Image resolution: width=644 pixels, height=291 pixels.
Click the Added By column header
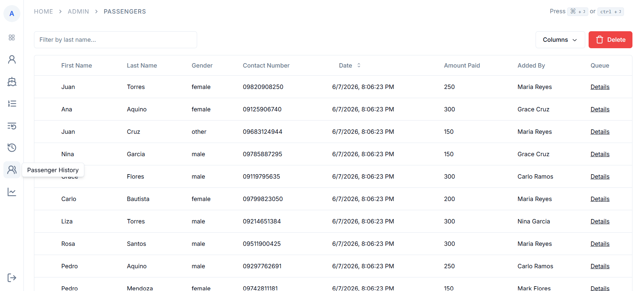click(x=531, y=66)
